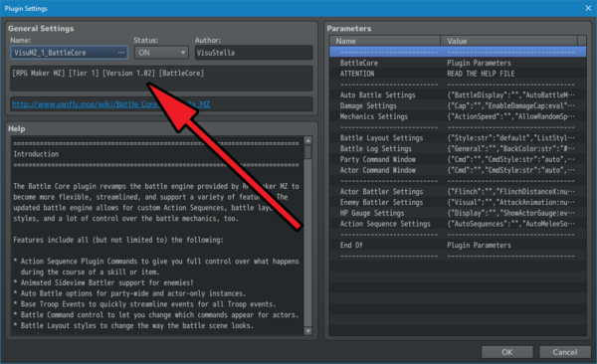
Task: Select the Auto Battle Settings parameter
Action: tap(458, 95)
